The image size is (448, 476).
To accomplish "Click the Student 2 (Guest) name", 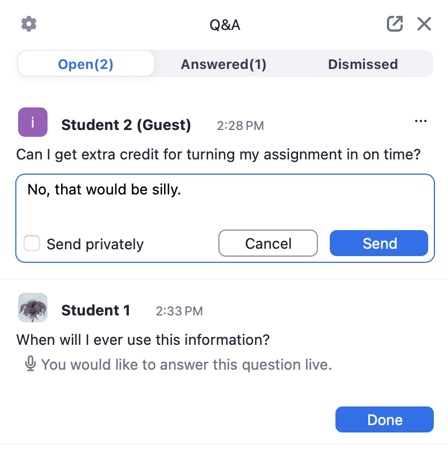I will (x=126, y=125).
